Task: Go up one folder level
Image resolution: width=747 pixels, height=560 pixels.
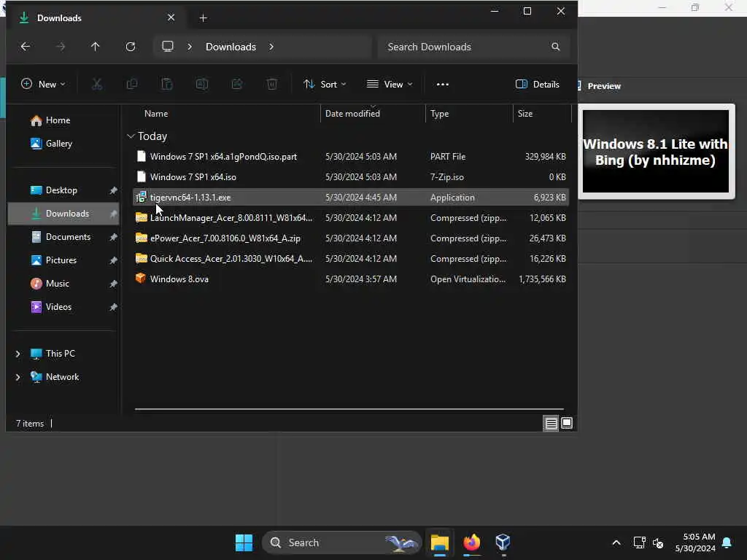Action: [x=96, y=47]
